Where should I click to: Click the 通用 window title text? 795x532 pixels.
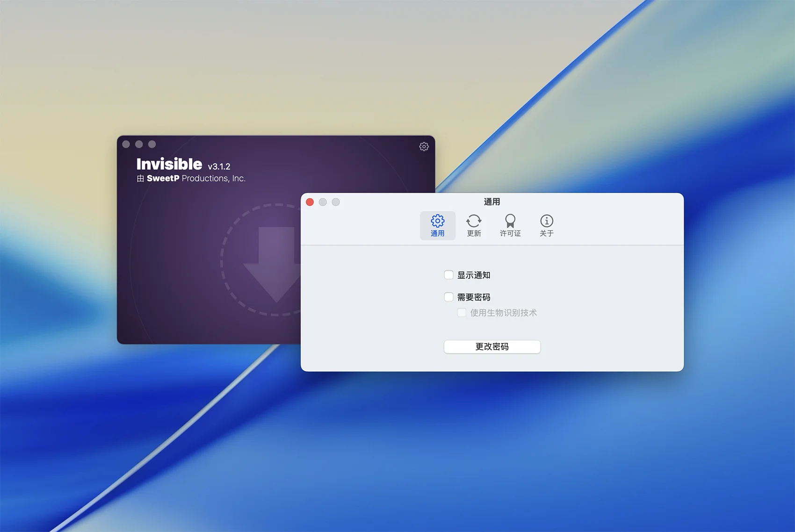click(492, 202)
